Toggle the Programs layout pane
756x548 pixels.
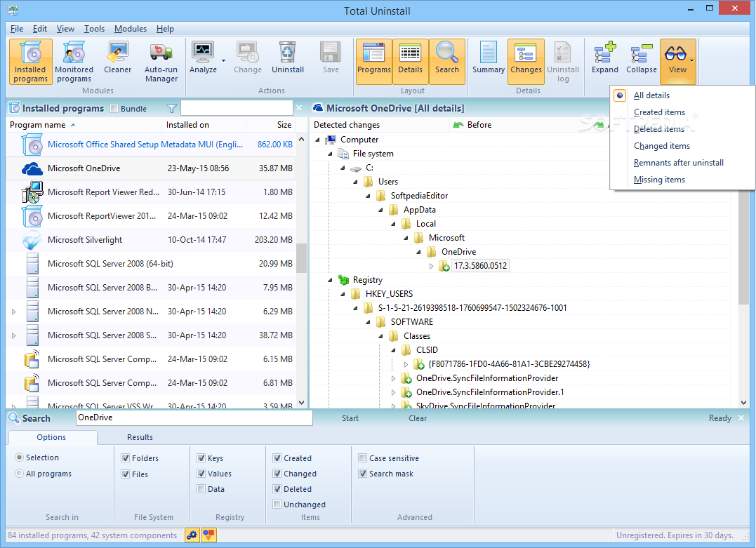click(x=373, y=62)
